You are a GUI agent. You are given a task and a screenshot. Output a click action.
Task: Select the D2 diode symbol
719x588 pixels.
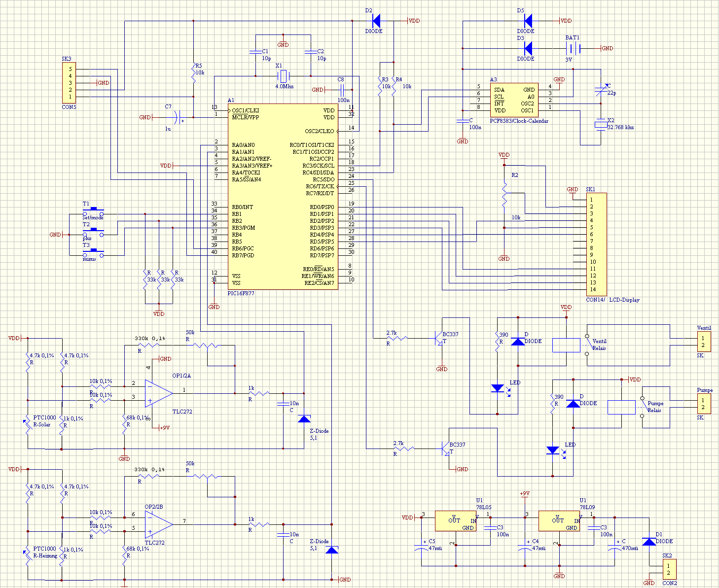click(x=376, y=21)
